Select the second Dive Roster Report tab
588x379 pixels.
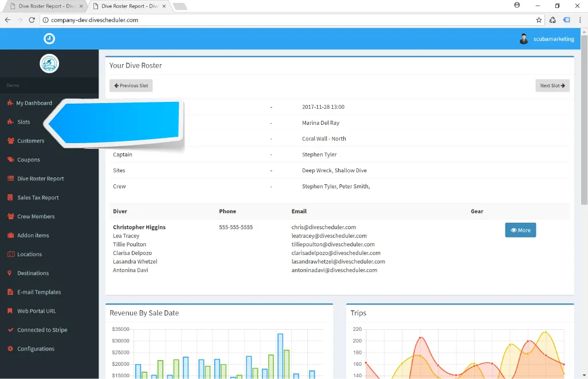(130, 6)
